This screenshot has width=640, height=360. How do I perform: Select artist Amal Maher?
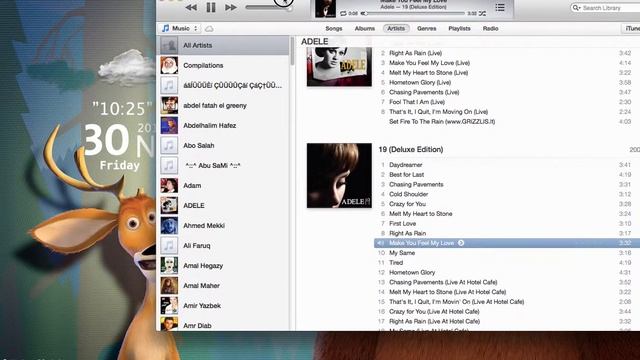tap(224, 285)
